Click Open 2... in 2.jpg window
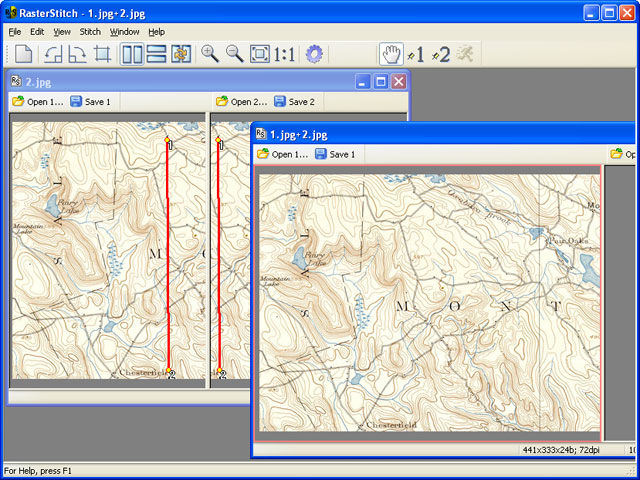The height and width of the screenshot is (480, 640). pos(242,102)
